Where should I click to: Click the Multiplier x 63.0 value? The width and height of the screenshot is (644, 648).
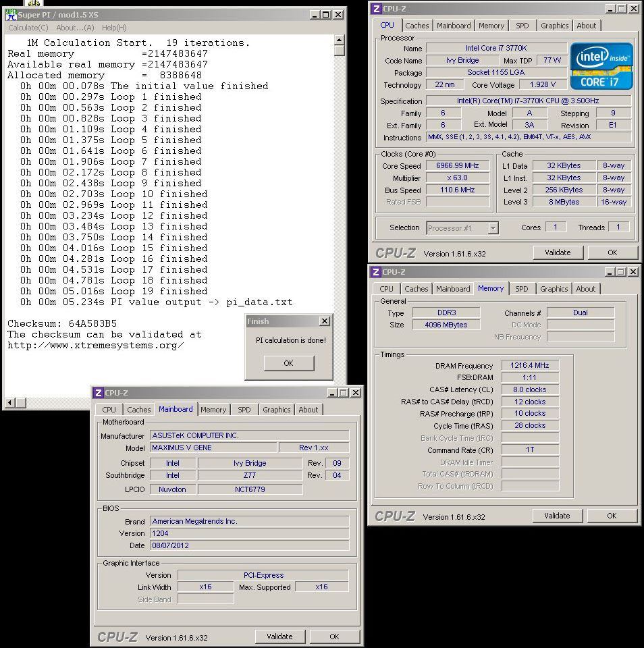pyautogui.click(x=458, y=178)
